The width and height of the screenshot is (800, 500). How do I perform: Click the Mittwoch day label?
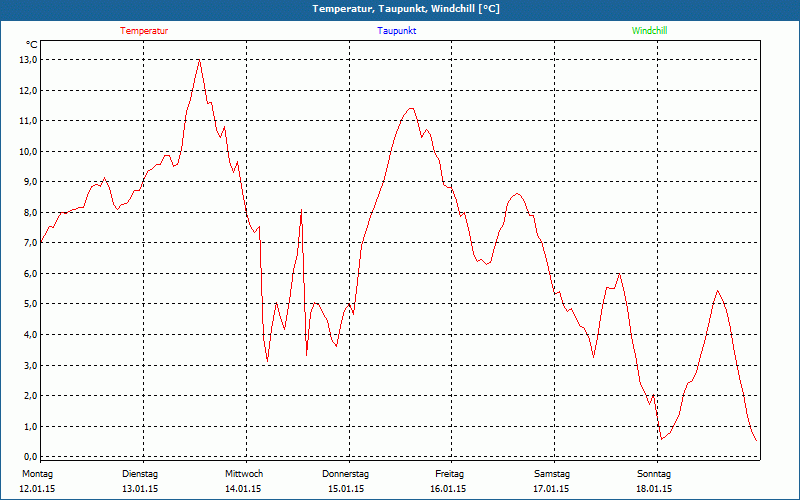[x=244, y=474]
